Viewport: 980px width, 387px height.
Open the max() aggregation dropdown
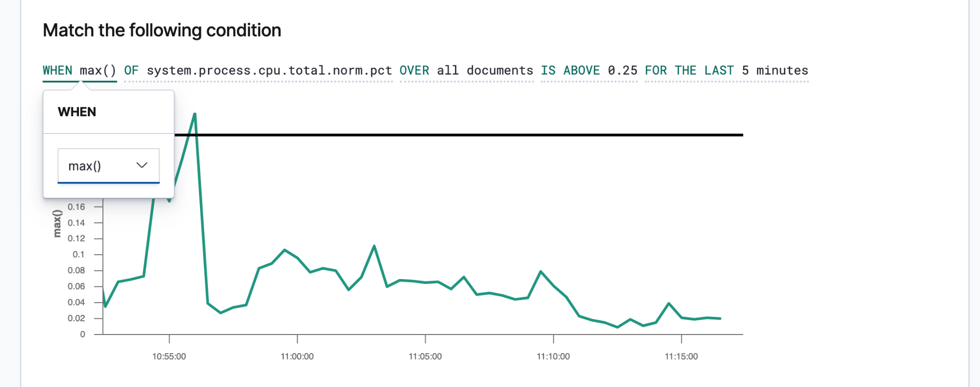(108, 166)
